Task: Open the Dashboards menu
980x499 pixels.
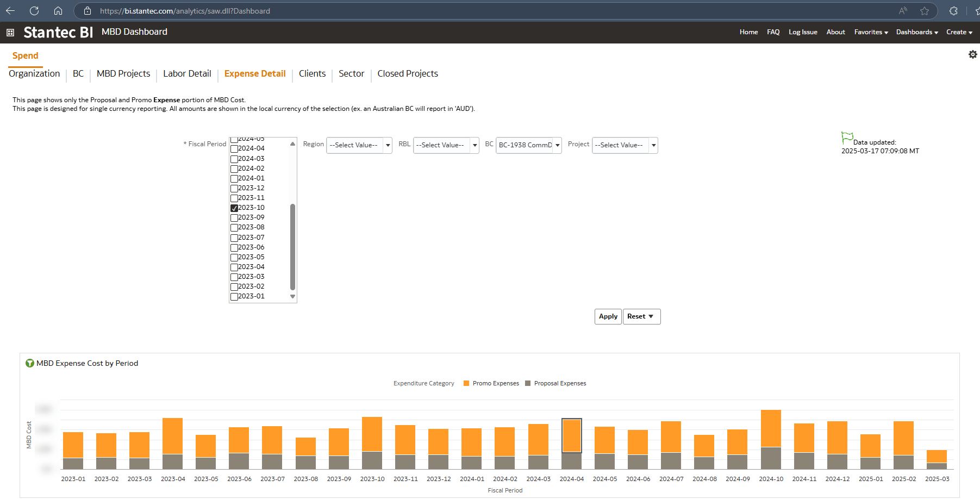Action: (917, 32)
